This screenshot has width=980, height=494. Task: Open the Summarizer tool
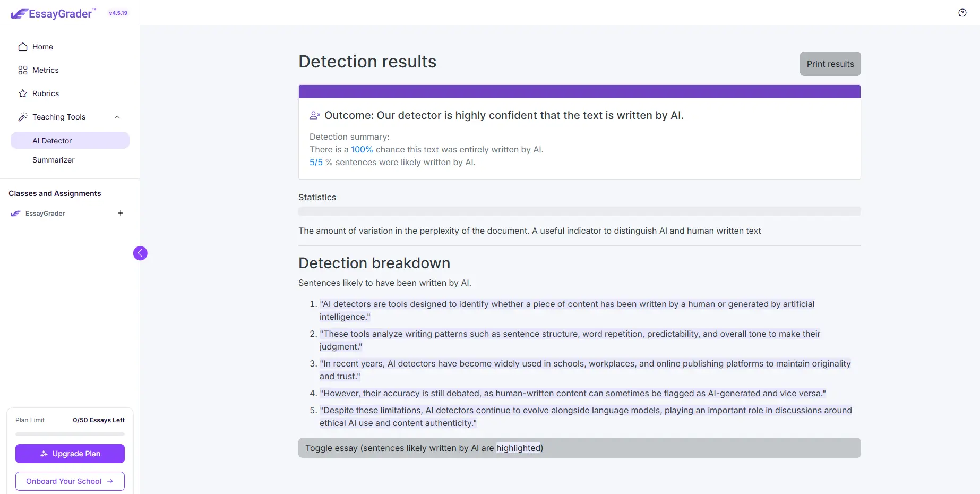point(54,160)
